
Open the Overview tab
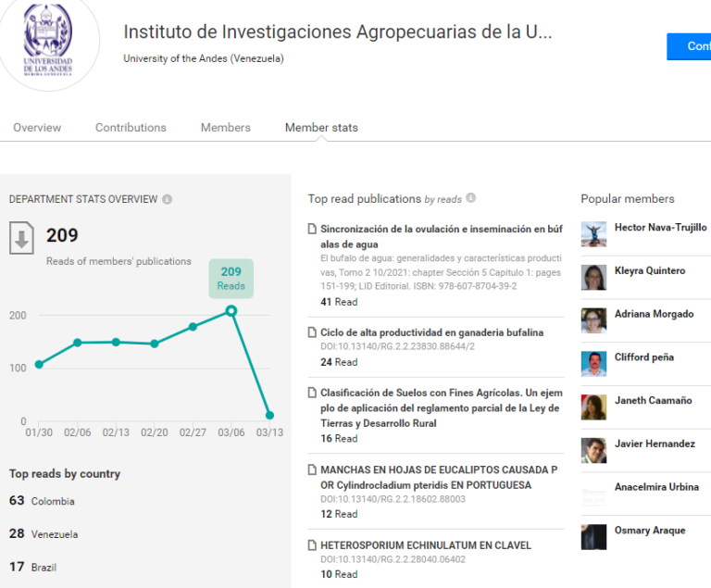pyautogui.click(x=37, y=128)
